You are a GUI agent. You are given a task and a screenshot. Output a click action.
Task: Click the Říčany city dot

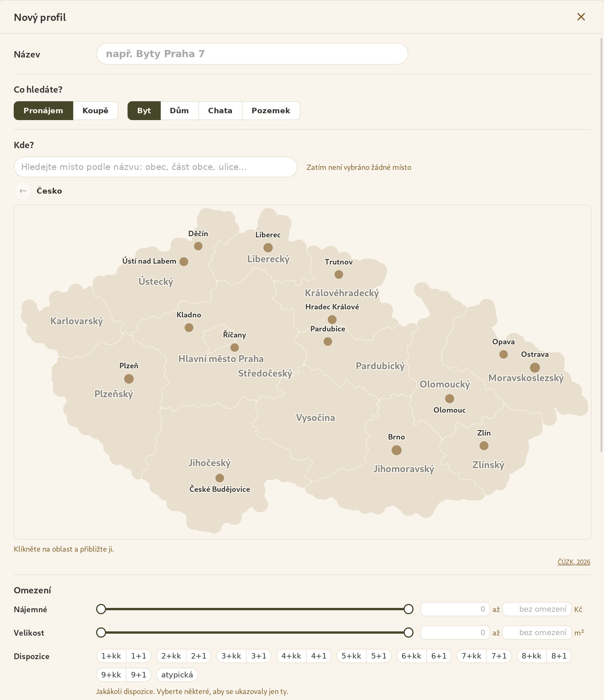tap(235, 347)
